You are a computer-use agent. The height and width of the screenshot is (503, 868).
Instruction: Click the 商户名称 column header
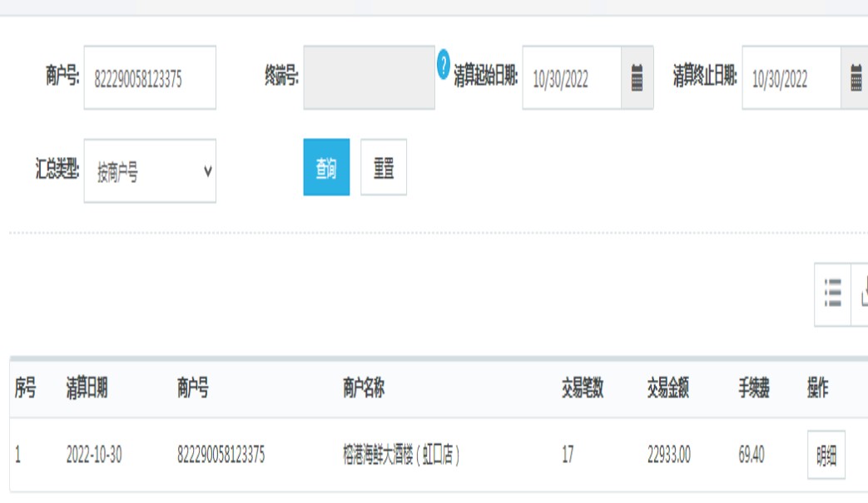coord(364,388)
